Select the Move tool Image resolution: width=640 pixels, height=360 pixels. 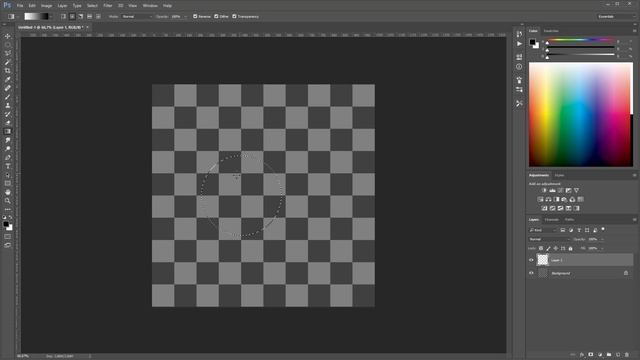pos(8,36)
